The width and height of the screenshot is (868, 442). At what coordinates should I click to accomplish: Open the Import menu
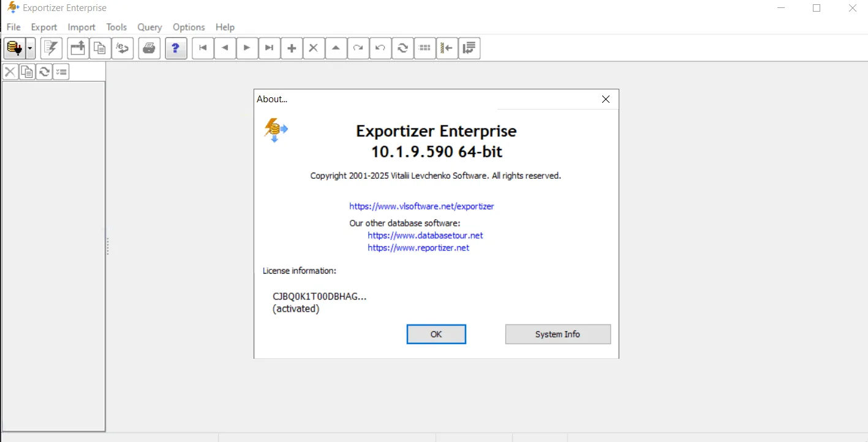coord(81,27)
